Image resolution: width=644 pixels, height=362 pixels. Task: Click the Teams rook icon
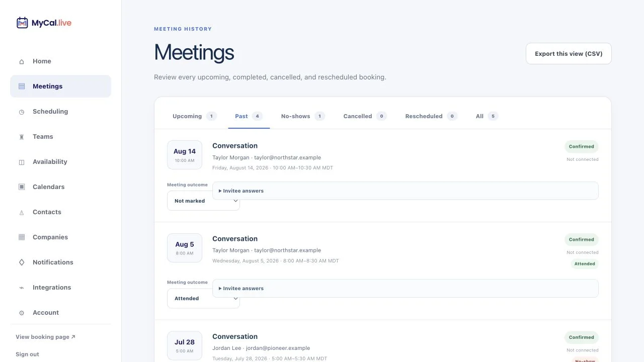(22, 137)
